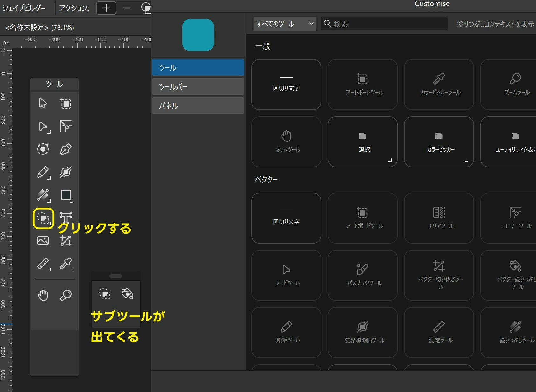Click the エリアツール card
The height and width of the screenshot is (392, 536).
coord(439,218)
